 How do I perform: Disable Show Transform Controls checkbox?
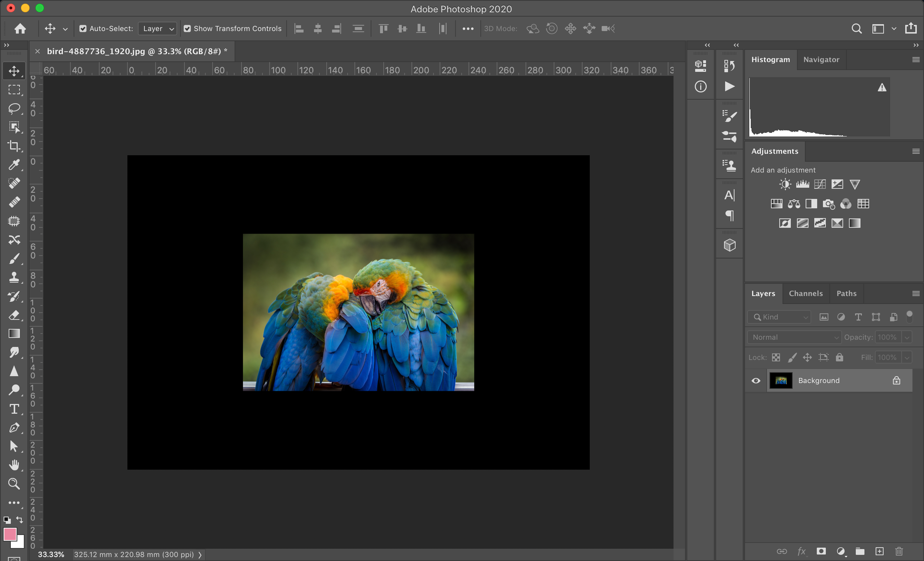coord(187,29)
